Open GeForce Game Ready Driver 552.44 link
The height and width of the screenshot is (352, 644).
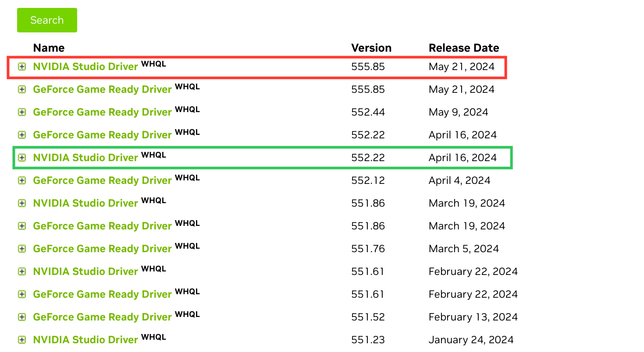pyautogui.click(x=102, y=112)
